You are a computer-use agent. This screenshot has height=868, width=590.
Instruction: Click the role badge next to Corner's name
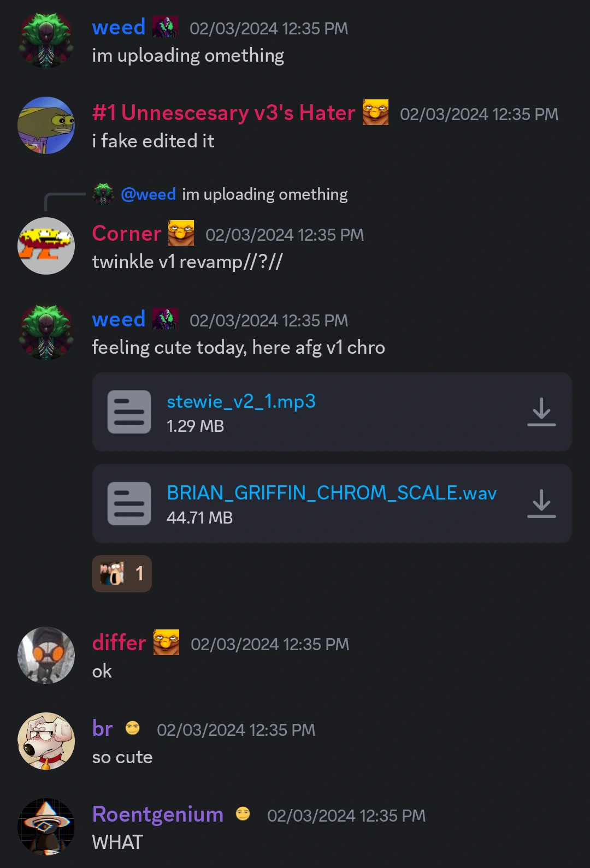[x=181, y=233]
